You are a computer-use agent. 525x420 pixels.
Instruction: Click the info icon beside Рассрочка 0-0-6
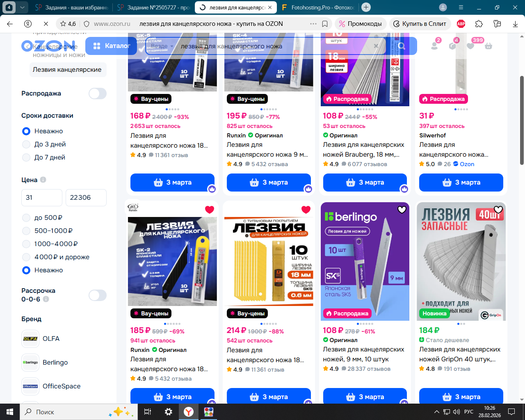tap(46, 299)
